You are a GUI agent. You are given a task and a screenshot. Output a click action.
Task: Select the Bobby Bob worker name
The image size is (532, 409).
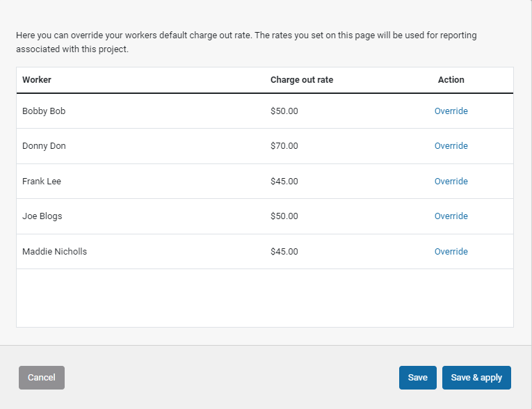pos(44,111)
